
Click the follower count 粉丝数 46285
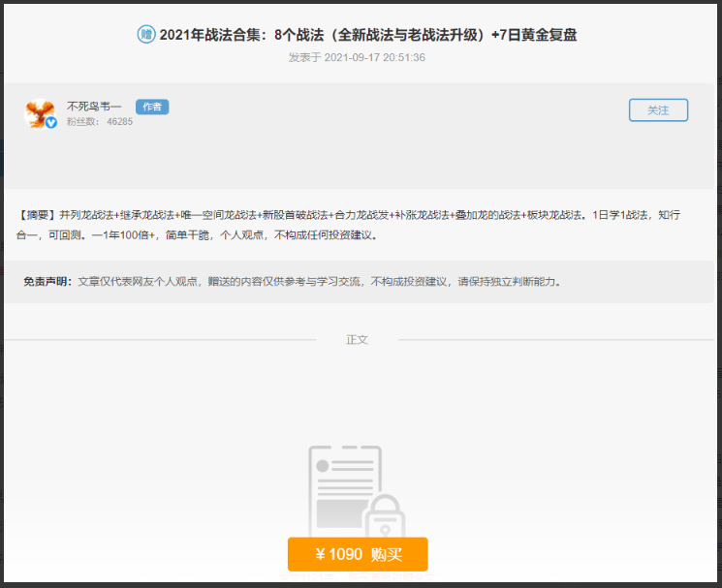click(x=99, y=122)
